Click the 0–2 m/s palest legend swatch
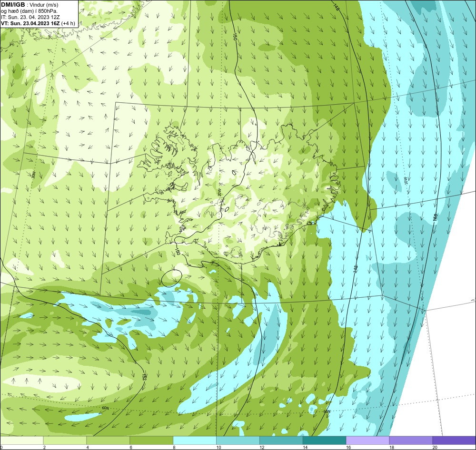This screenshot has height=450, width=476. (x=21, y=440)
